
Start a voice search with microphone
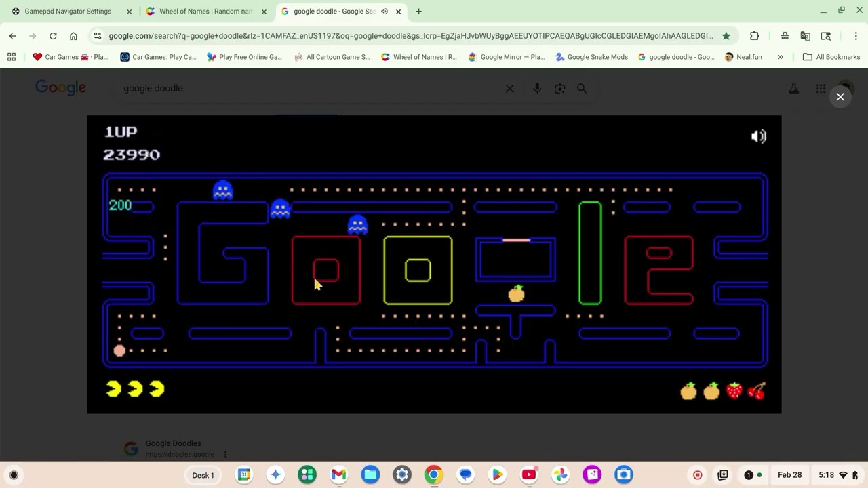point(537,88)
